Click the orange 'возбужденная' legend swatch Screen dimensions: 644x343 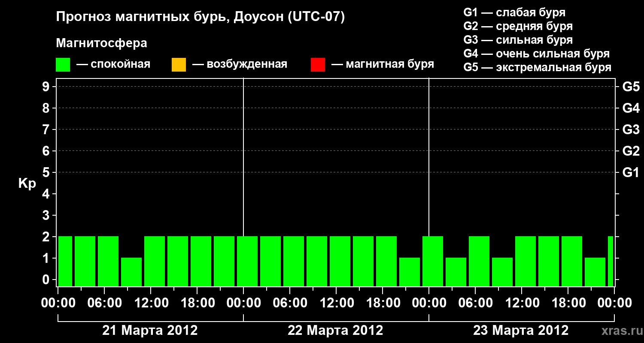[179, 65]
